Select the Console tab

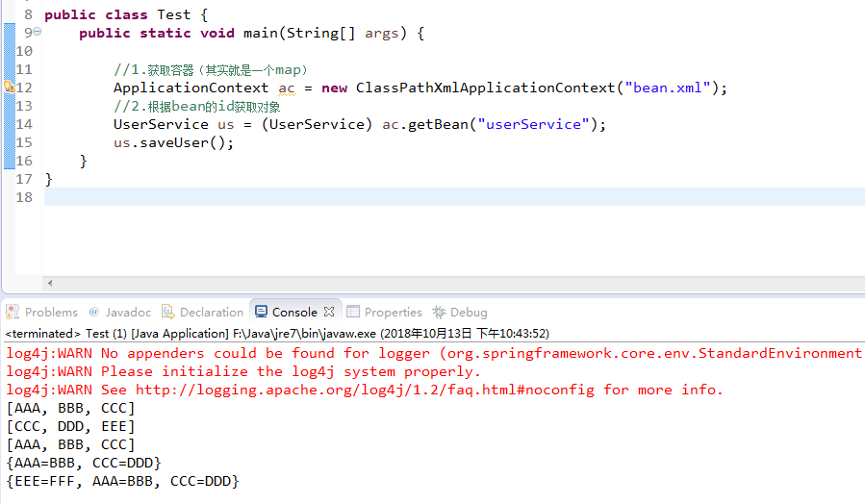click(x=294, y=312)
